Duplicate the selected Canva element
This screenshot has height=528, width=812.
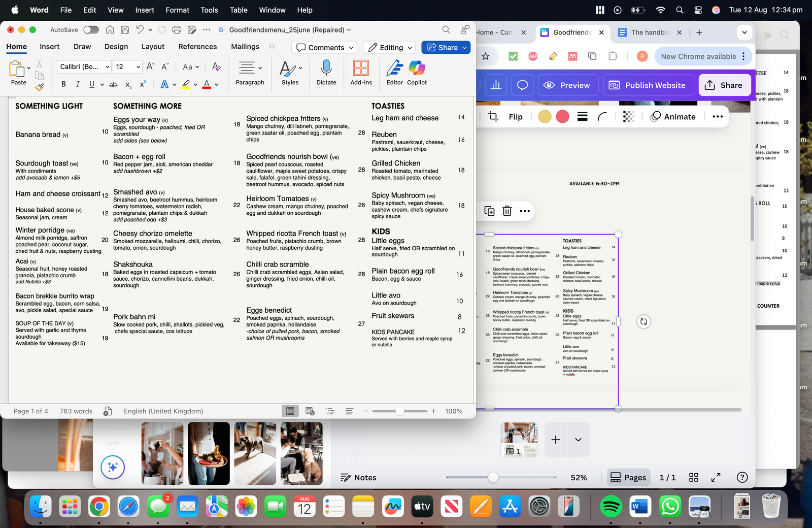tap(489, 211)
